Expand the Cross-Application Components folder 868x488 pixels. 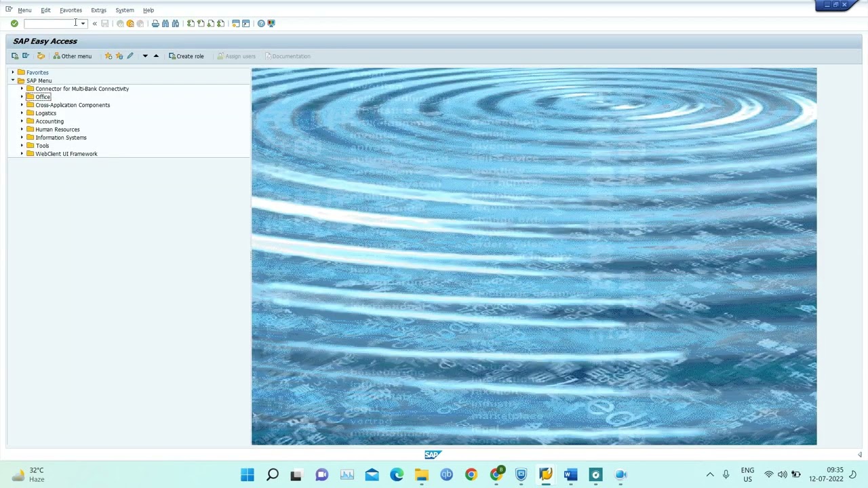click(x=22, y=105)
